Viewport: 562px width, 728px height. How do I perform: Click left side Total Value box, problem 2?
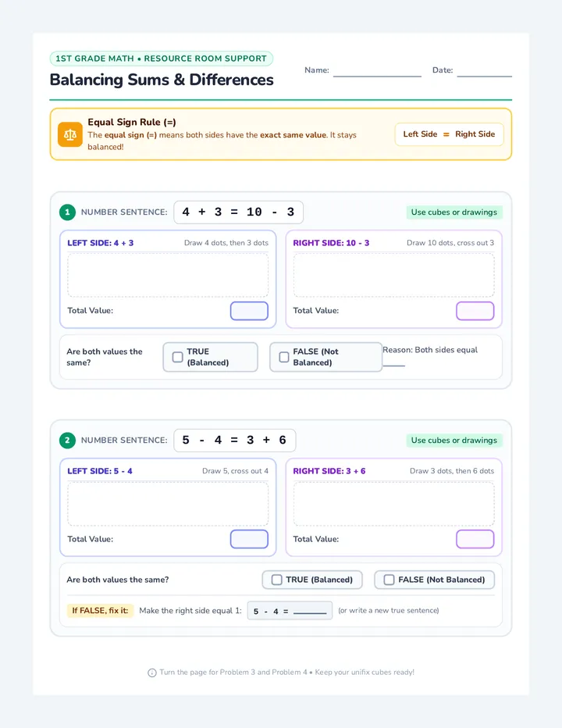(249, 539)
